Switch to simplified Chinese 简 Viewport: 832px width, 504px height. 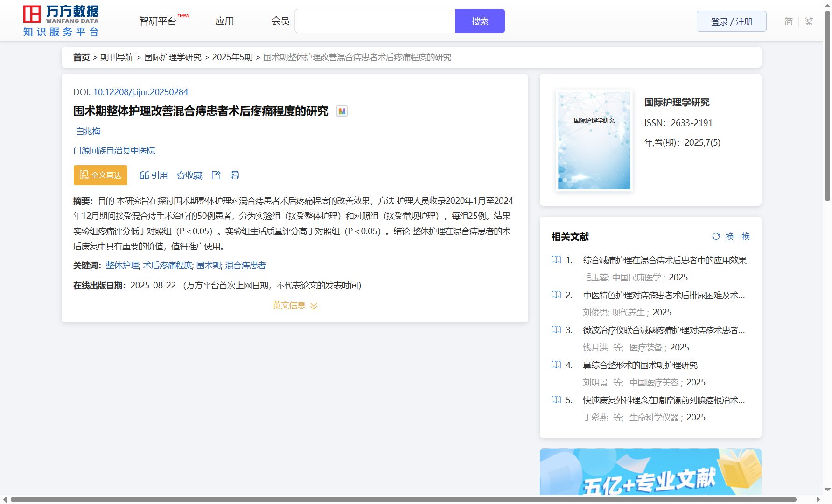pos(788,21)
